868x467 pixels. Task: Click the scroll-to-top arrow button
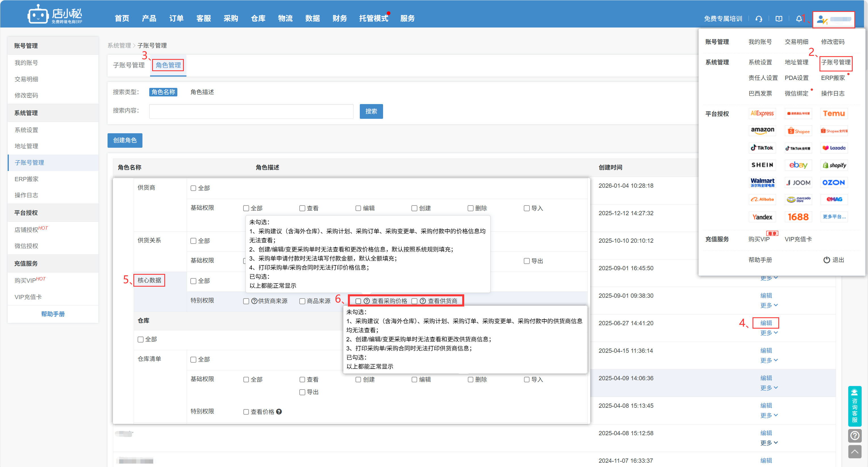[x=855, y=452]
